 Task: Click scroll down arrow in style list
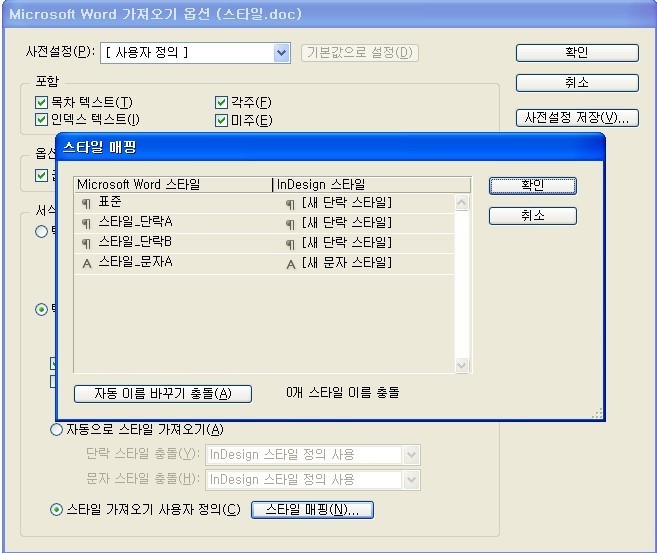point(462,365)
